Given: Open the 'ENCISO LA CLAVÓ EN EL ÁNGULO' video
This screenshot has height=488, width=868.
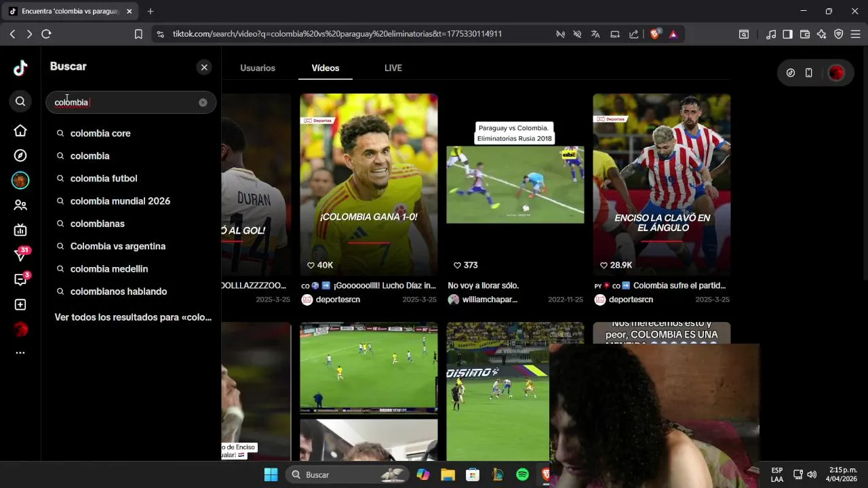Looking at the screenshot, I should pyautogui.click(x=662, y=184).
